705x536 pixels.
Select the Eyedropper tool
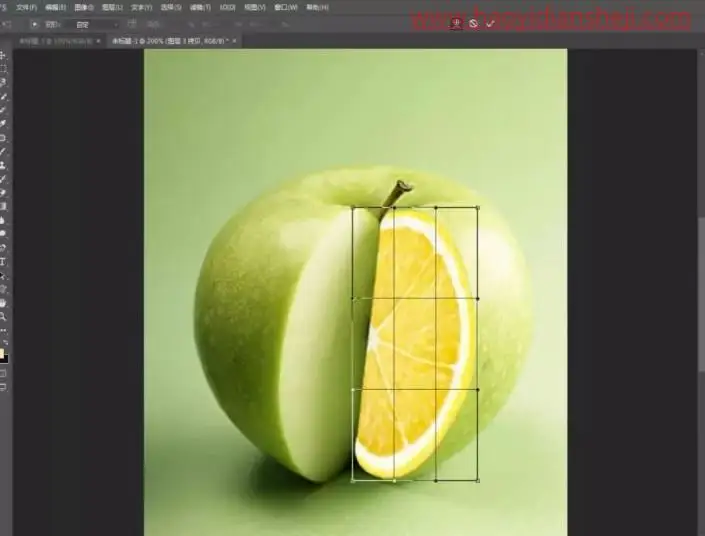point(3,124)
